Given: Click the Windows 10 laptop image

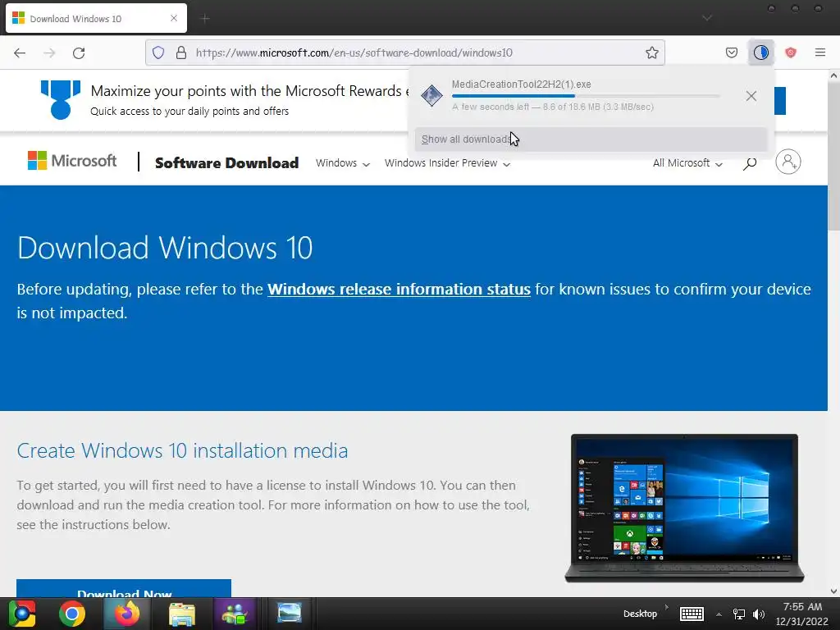Looking at the screenshot, I should (x=684, y=508).
